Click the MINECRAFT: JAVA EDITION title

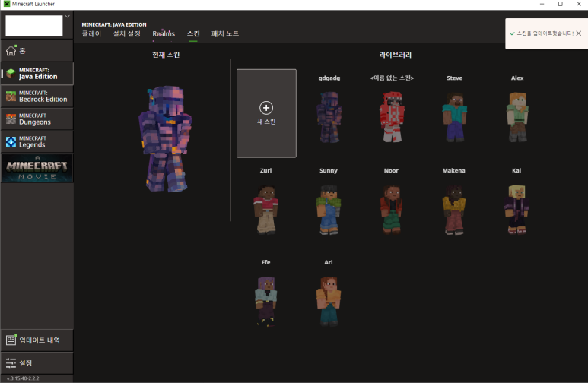[x=114, y=24]
